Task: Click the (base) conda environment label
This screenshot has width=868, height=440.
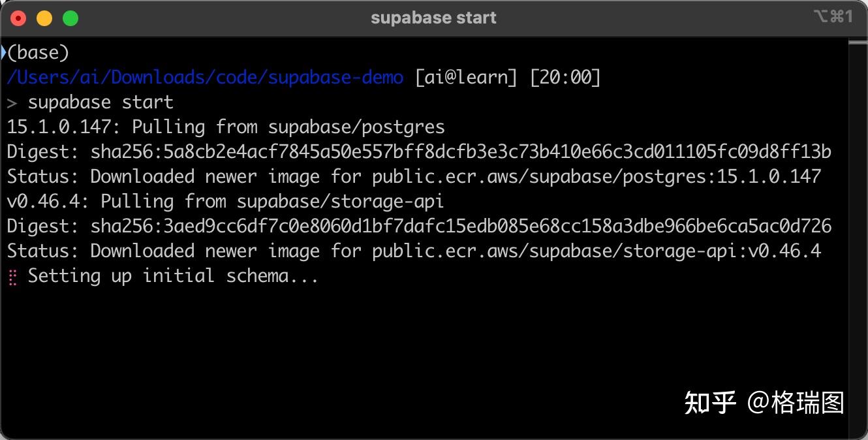Action: [38, 53]
